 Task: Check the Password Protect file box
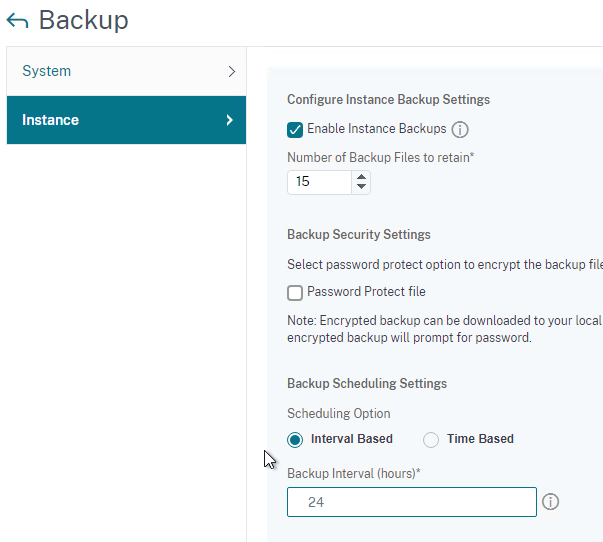[295, 293]
